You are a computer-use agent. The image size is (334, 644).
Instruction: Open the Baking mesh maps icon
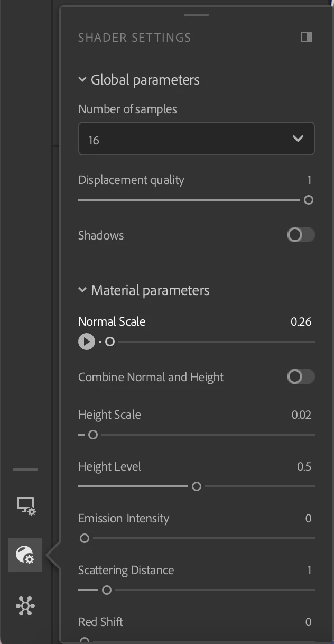click(x=25, y=605)
